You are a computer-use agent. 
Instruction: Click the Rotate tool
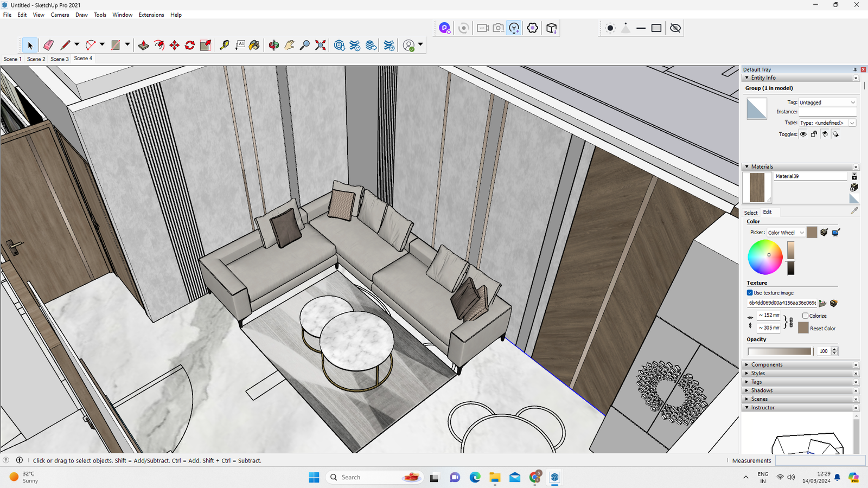(x=190, y=45)
